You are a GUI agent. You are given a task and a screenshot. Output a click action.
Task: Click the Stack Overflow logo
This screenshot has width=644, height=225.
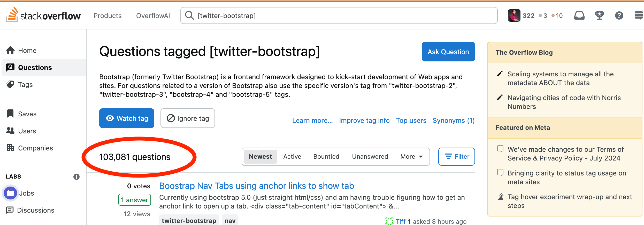(43, 15)
